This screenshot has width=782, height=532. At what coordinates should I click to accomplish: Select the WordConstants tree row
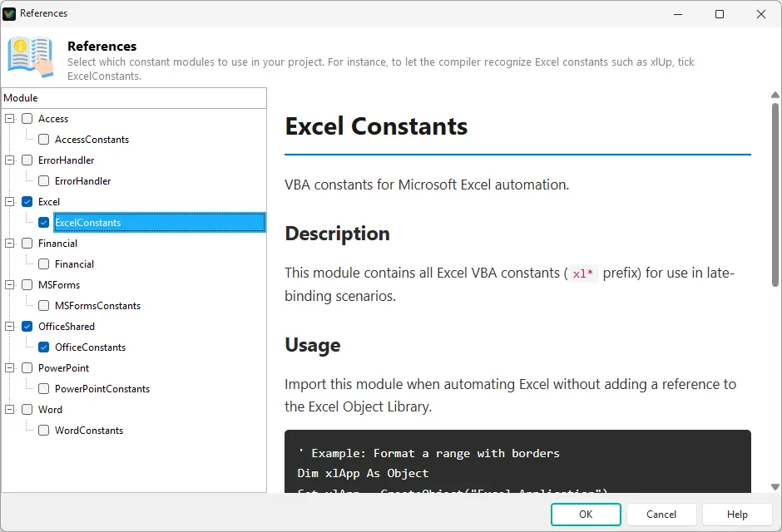click(89, 431)
